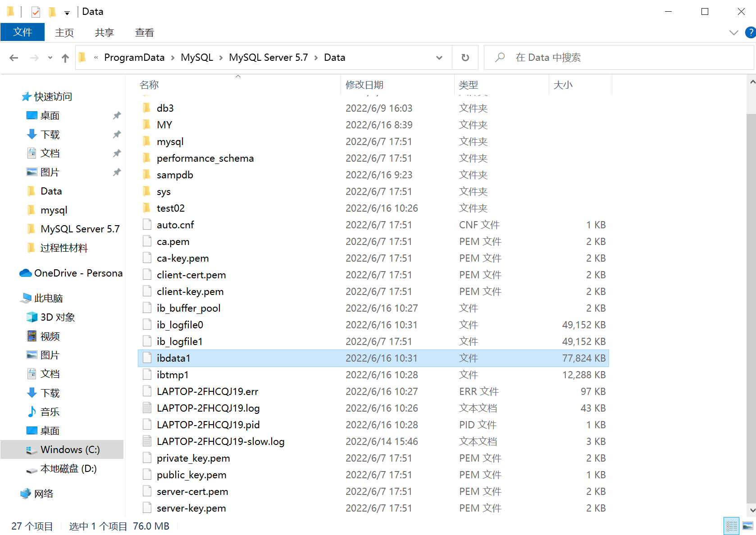Select the sampdb folder icon

[147, 174]
